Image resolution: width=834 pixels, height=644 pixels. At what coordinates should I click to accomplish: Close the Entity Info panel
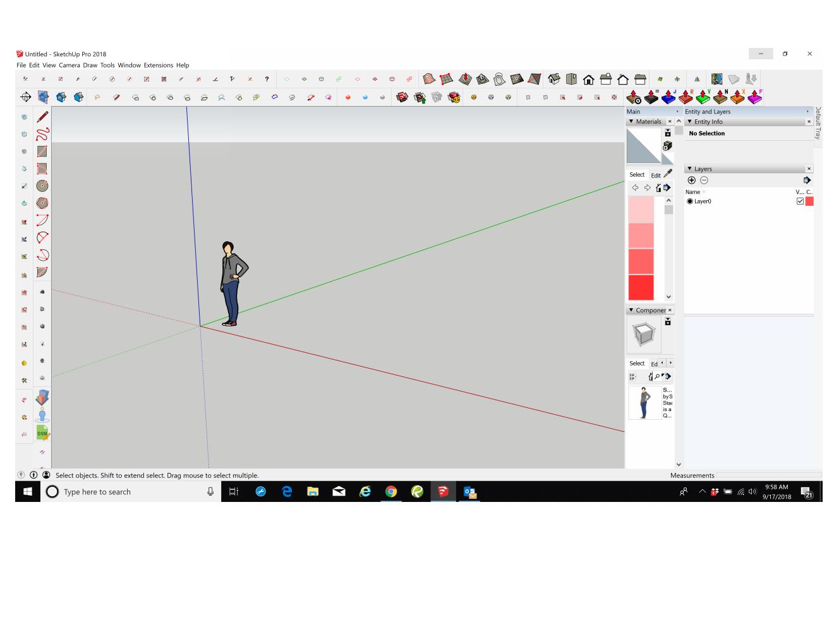(809, 122)
